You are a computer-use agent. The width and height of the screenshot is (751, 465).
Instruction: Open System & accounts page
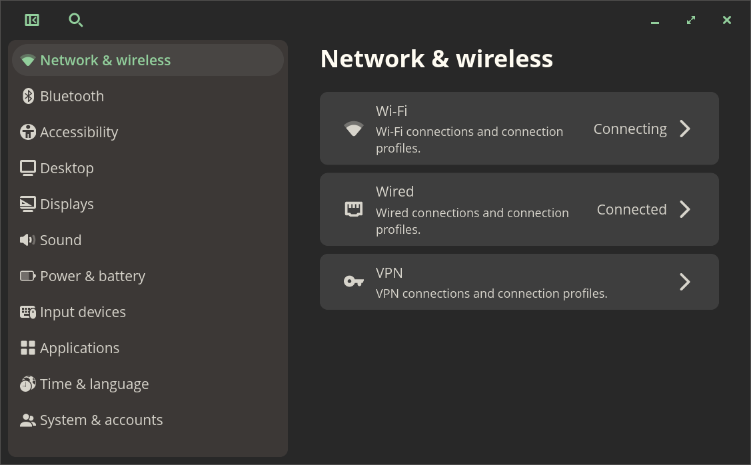(101, 420)
